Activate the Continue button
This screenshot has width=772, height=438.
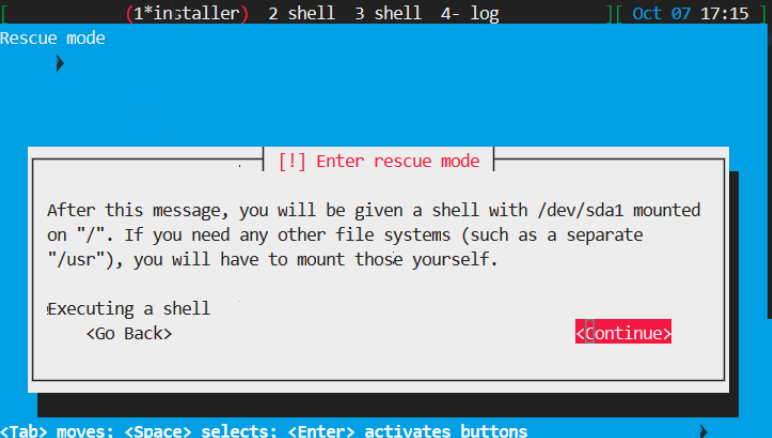point(623,332)
